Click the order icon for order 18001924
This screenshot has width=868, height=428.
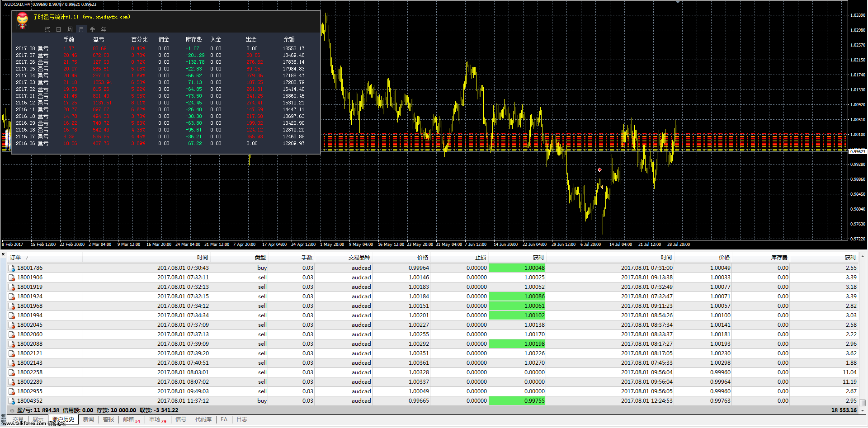click(12, 296)
